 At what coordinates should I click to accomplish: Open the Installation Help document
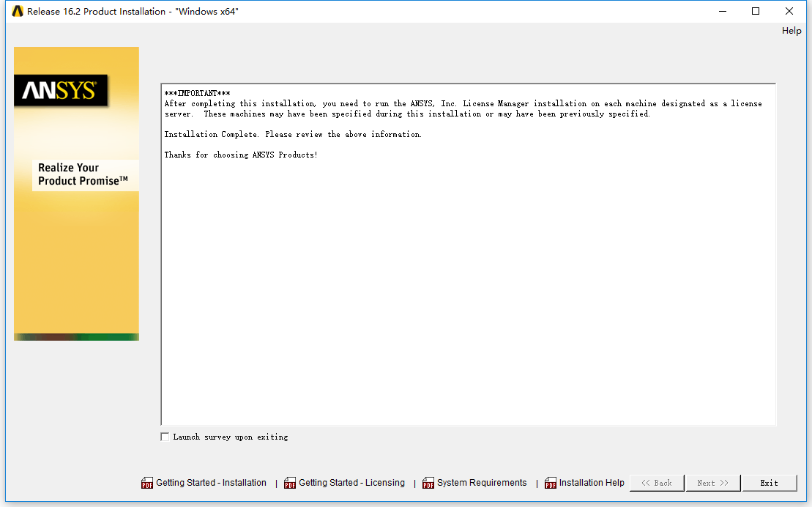pos(592,483)
